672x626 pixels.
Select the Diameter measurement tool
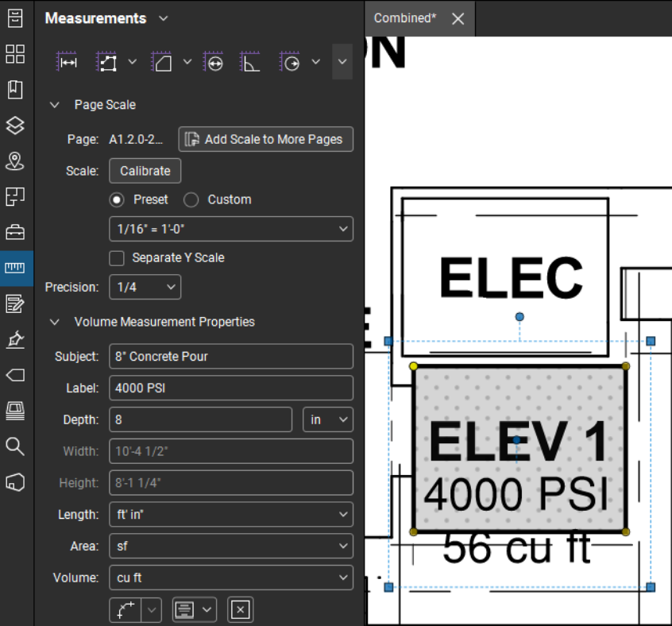tap(213, 61)
